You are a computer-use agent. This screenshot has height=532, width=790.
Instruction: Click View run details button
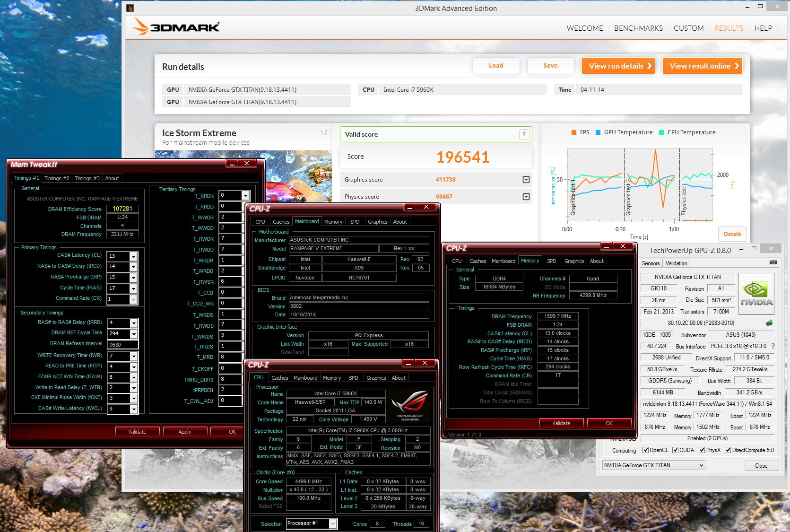coord(619,66)
